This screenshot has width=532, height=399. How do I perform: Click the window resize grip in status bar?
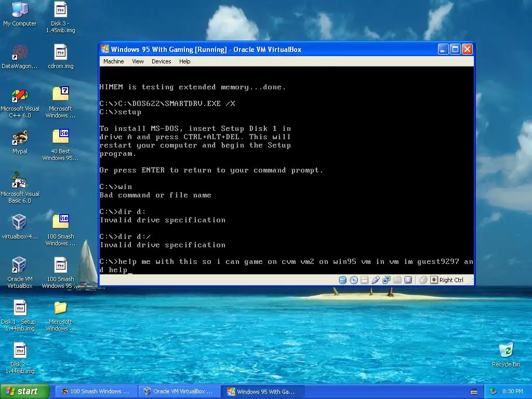[471, 281]
